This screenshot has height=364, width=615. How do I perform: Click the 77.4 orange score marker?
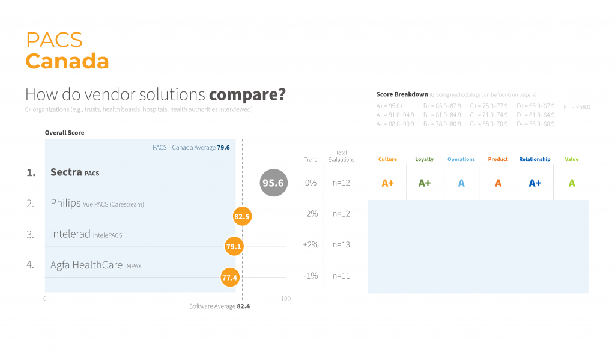click(x=230, y=278)
